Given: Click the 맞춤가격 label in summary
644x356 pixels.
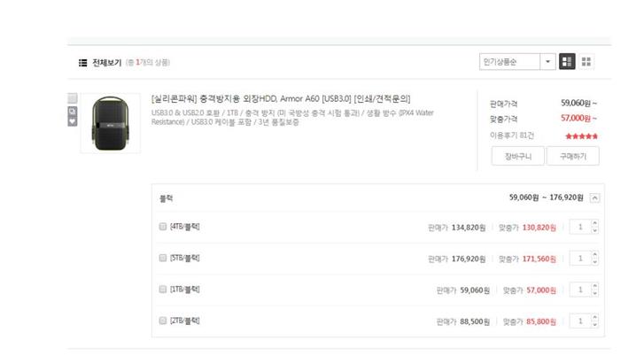Looking at the screenshot, I should (x=503, y=119).
